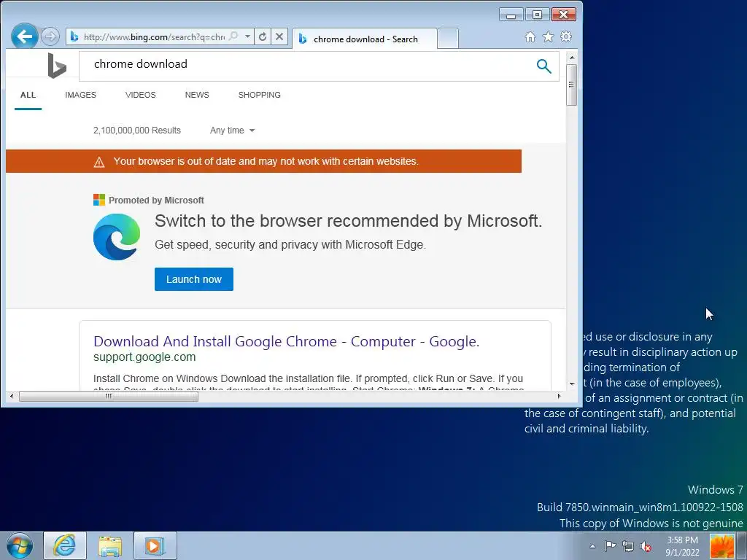Click the Microsoft logo beside 'Promoted by Microsoft'
This screenshot has height=560, width=747.
click(x=99, y=200)
